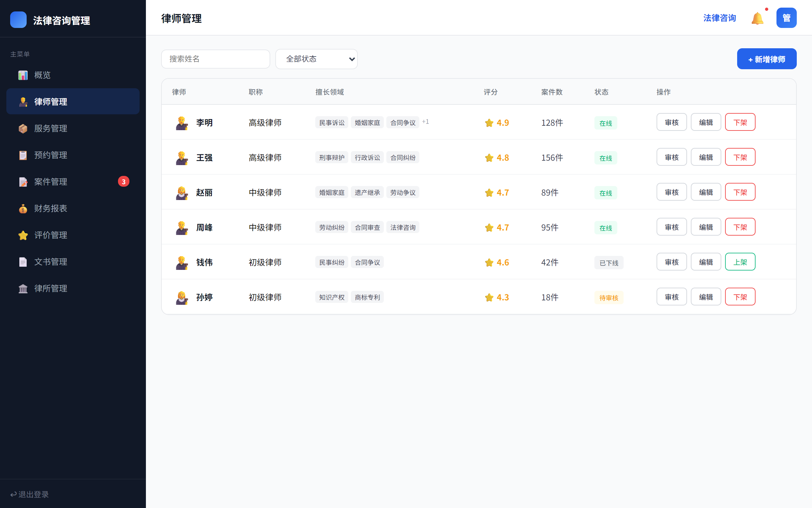The height and width of the screenshot is (508, 812).
Task: Click 下架 for 王强
Action: coord(740,157)
